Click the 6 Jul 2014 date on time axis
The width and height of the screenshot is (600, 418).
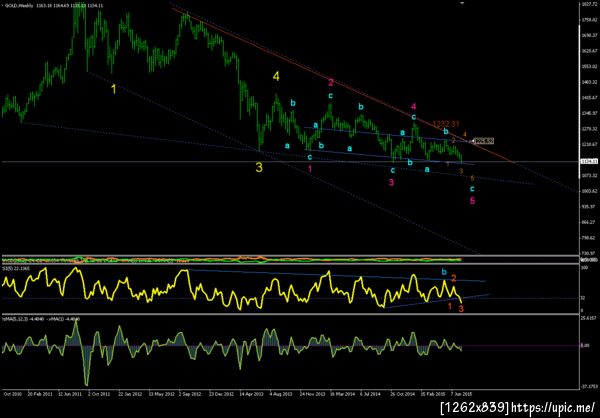[x=371, y=394]
